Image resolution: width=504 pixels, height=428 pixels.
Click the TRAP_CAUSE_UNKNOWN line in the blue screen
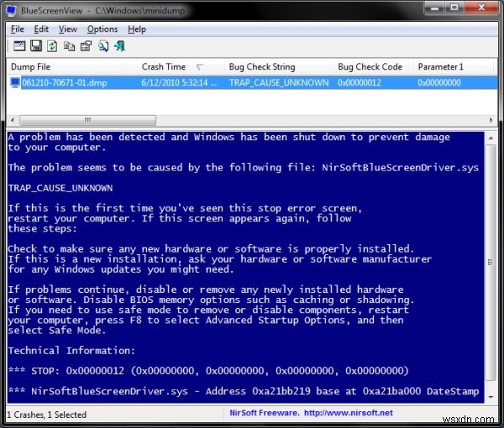point(60,188)
